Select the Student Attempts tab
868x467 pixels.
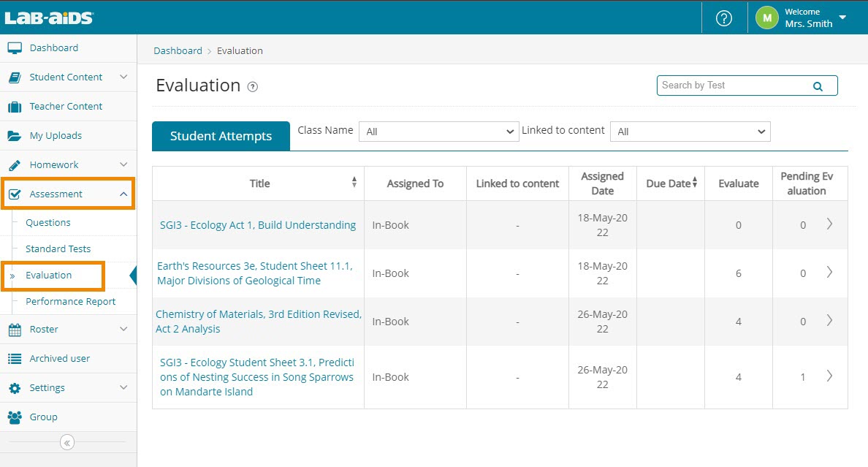click(221, 136)
